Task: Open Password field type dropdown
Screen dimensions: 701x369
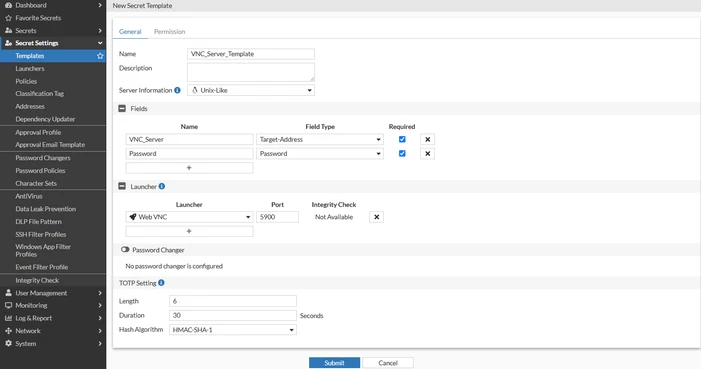Action: (320, 153)
